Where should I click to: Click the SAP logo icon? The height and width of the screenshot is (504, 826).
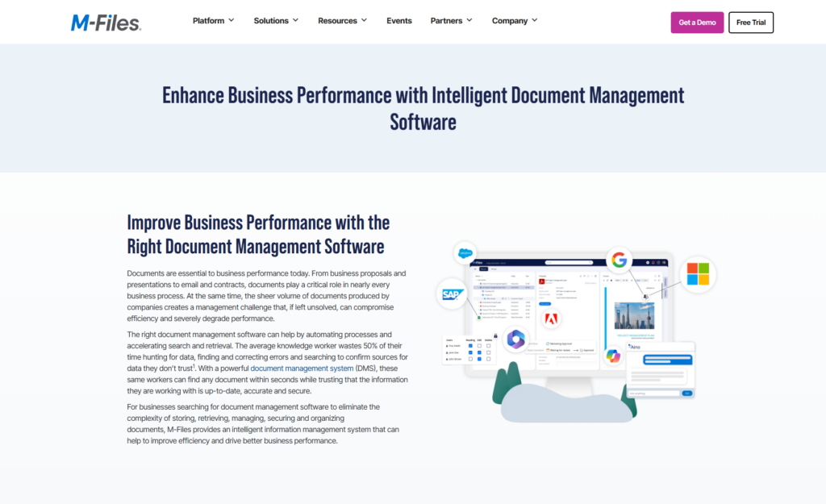[451, 295]
